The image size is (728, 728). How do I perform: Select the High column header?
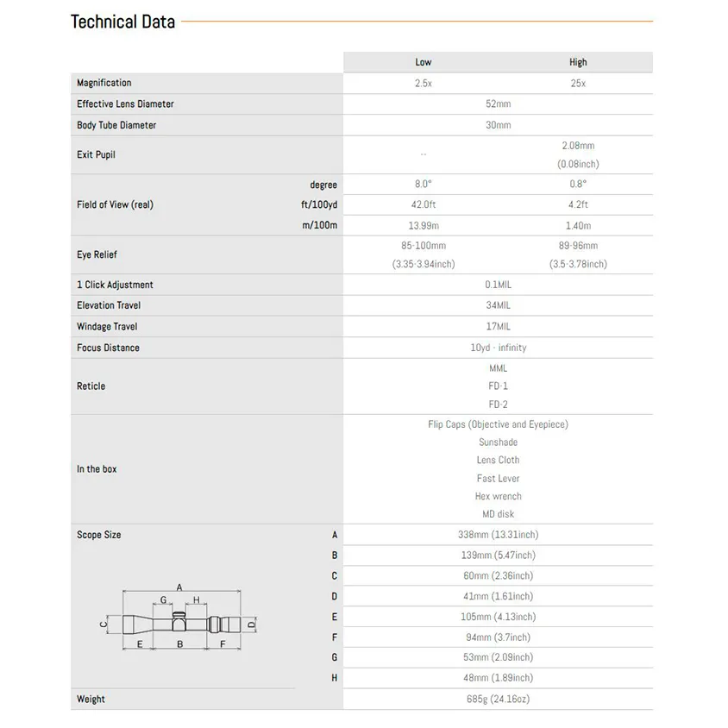[x=578, y=62]
